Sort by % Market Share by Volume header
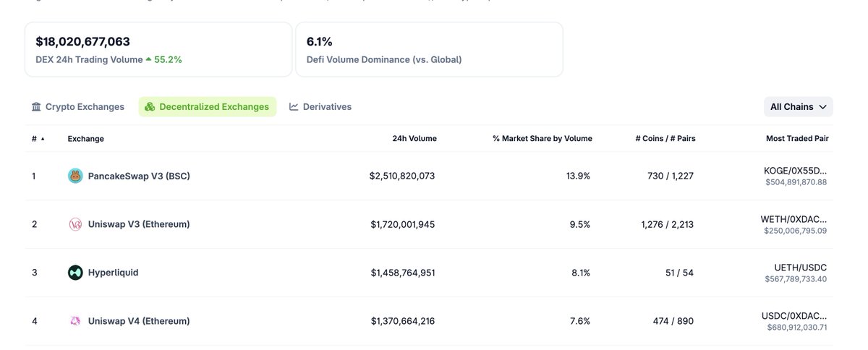 pyautogui.click(x=542, y=139)
